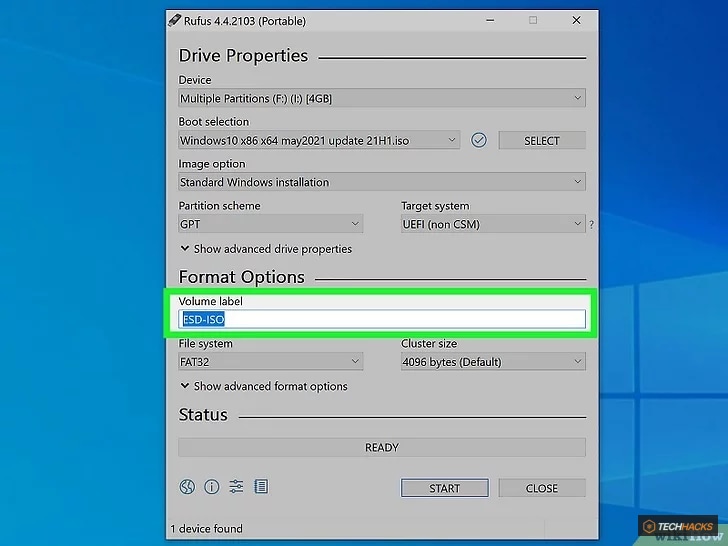The width and height of the screenshot is (728, 546).
Task: Open the application settings sliders icon
Action: pos(236,486)
